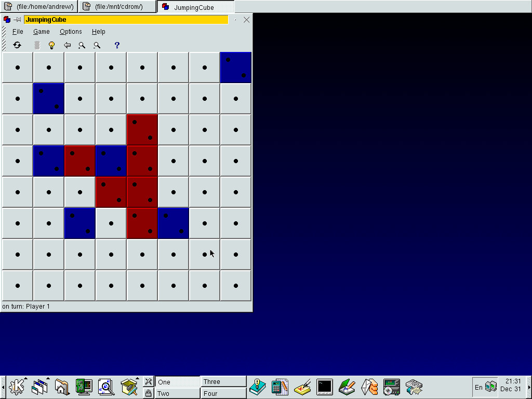The width and height of the screenshot is (532, 399).
Task: Click the En keyboard layout indicator
Action: click(478, 387)
